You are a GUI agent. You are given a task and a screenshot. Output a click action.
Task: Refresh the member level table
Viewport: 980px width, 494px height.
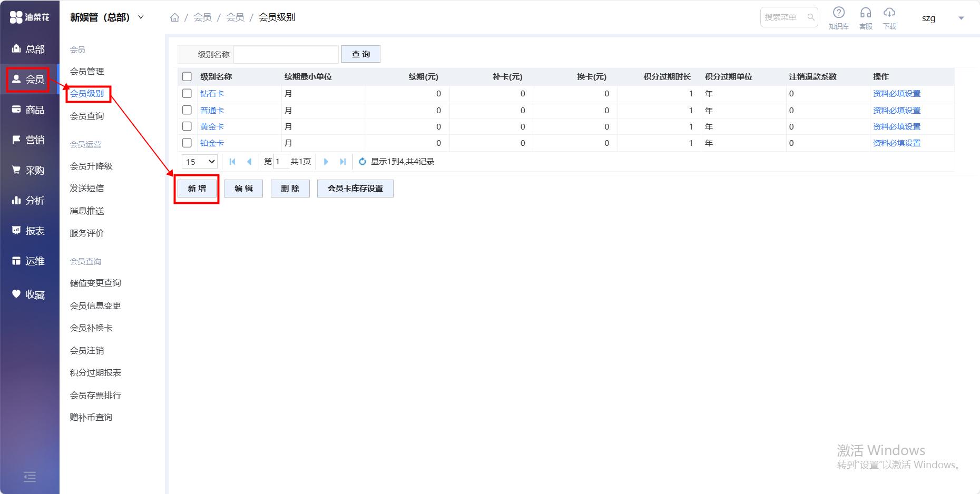[x=362, y=162]
